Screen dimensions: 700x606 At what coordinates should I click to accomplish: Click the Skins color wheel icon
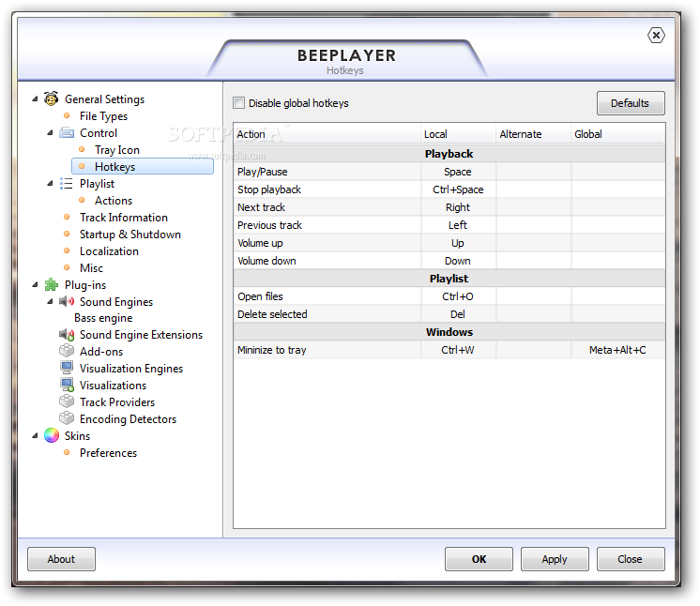[x=52, y=435]
